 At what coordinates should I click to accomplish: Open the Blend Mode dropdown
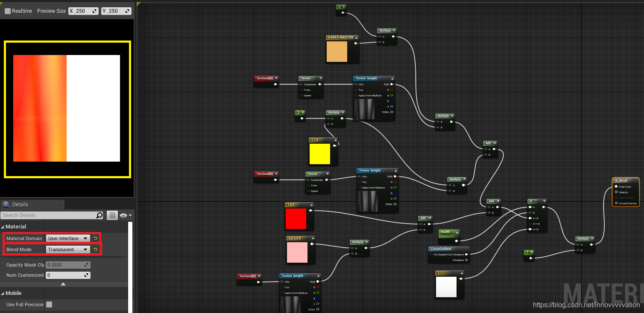click(68, 249)
